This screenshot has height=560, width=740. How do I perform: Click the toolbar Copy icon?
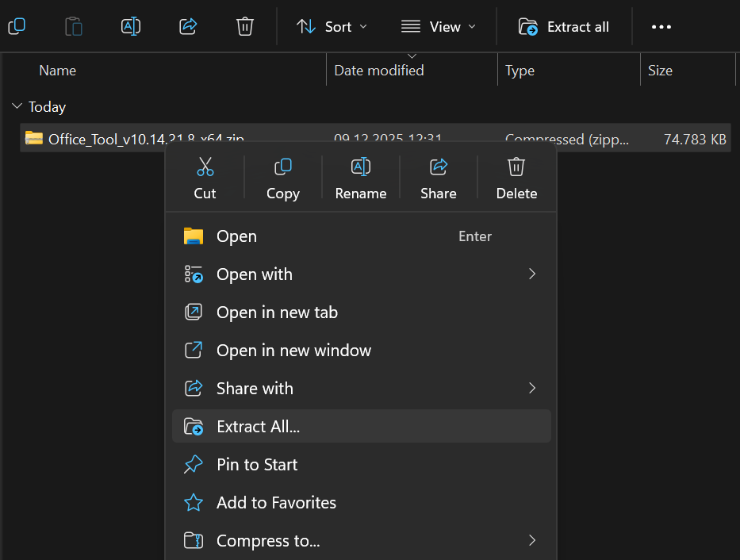point(17,26)
